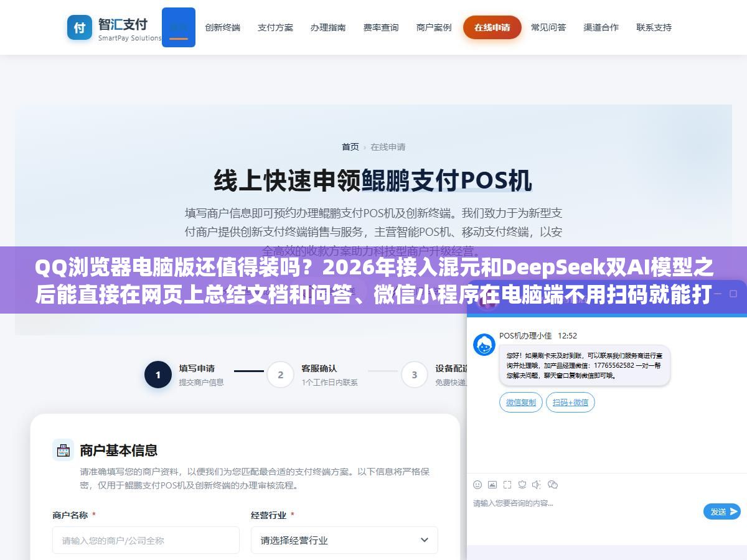Go to 渠道合作 page

pos(601,27)
